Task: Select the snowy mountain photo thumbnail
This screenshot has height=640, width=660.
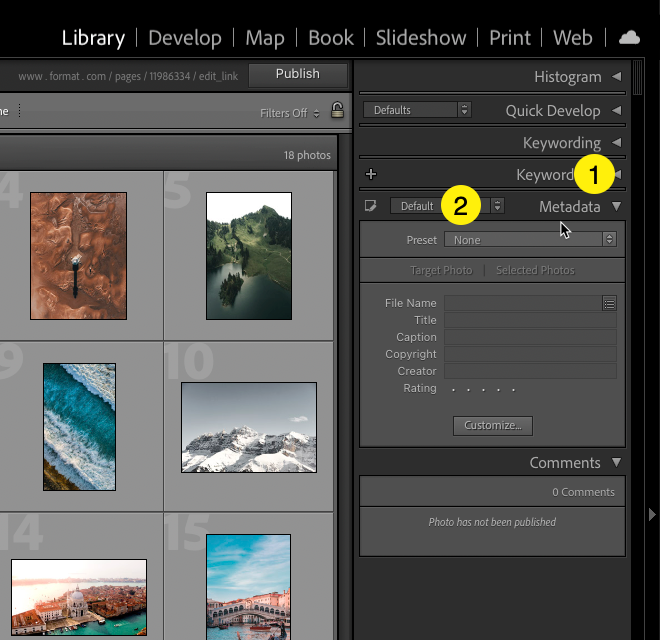Action: click(249, 427)
